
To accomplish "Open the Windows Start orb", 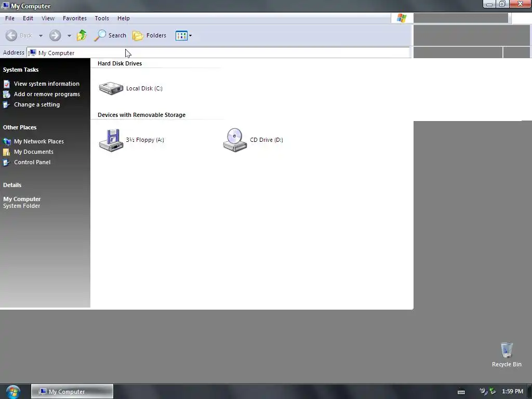I will click(x=13, y=392).
